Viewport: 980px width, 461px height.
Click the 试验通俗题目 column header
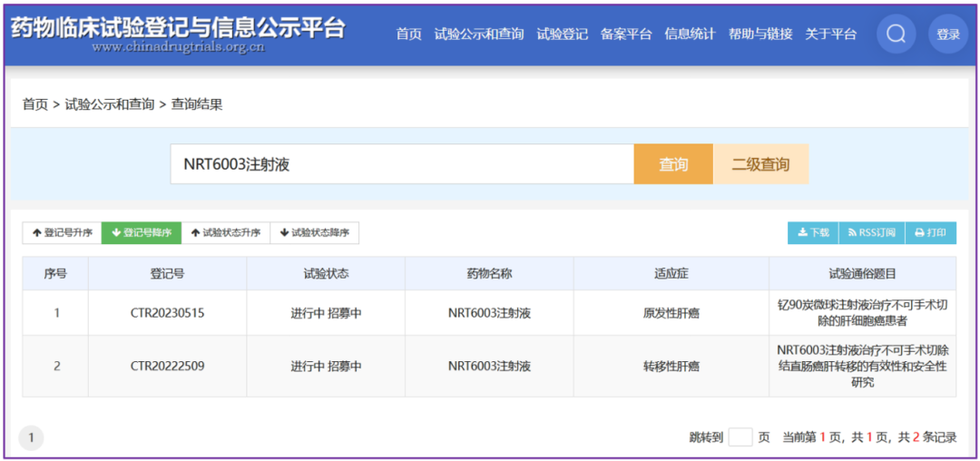[x=863, y=273]
